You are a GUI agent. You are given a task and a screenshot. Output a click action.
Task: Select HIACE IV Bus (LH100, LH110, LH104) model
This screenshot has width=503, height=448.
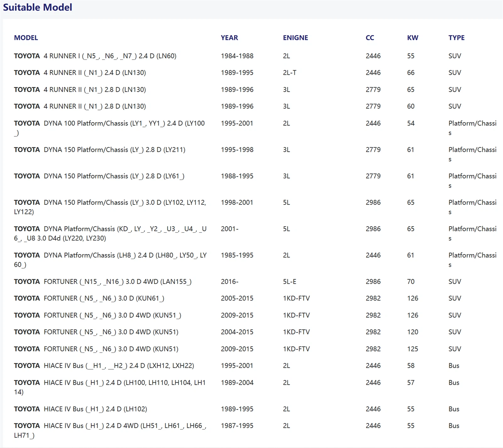pyautogui.click(x=110, y=387)
